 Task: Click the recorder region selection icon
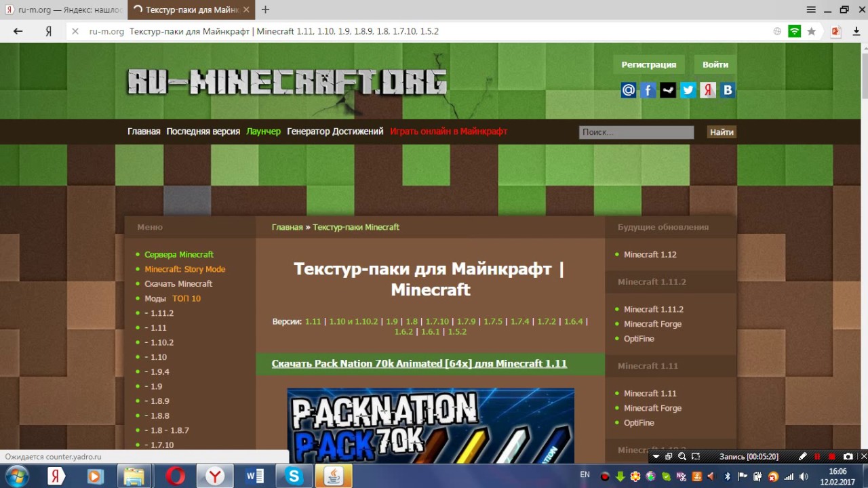coord(695,456)
